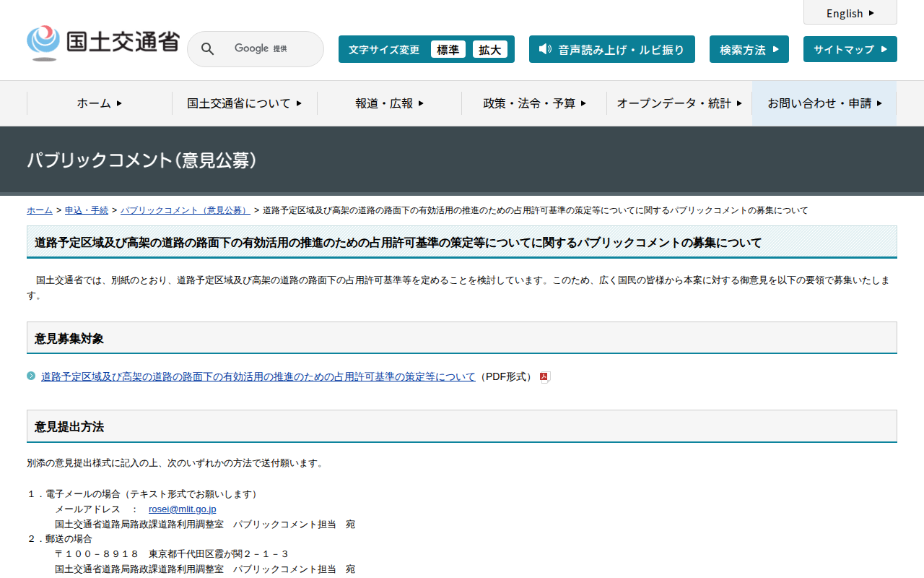924x578 pixels.
Task: Open the 道路予定区域 PDF document link
Action: click(258, 376)
